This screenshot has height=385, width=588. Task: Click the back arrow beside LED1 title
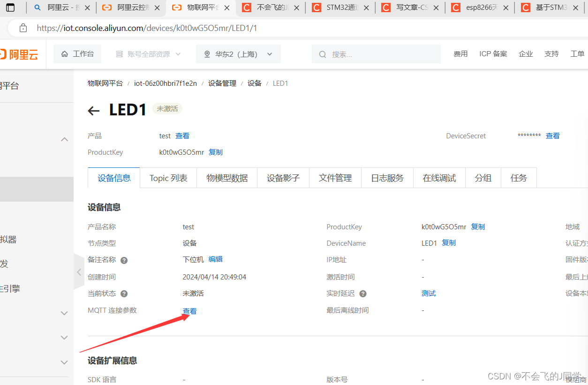[x=93, y=110]
